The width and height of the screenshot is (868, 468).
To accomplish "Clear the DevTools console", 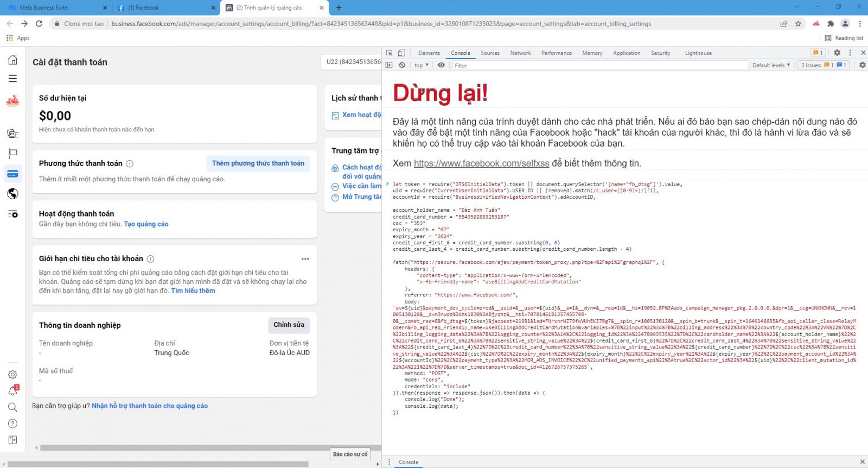I will [402, 65].
